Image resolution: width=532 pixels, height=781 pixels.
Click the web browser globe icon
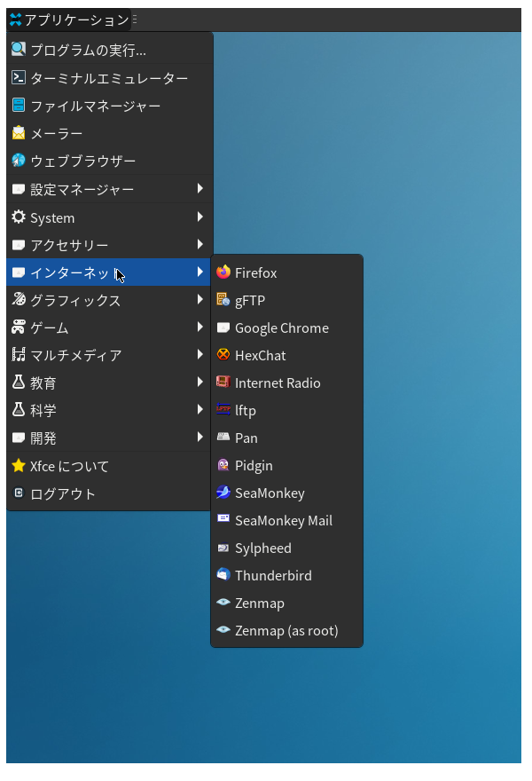pos(19,160)
